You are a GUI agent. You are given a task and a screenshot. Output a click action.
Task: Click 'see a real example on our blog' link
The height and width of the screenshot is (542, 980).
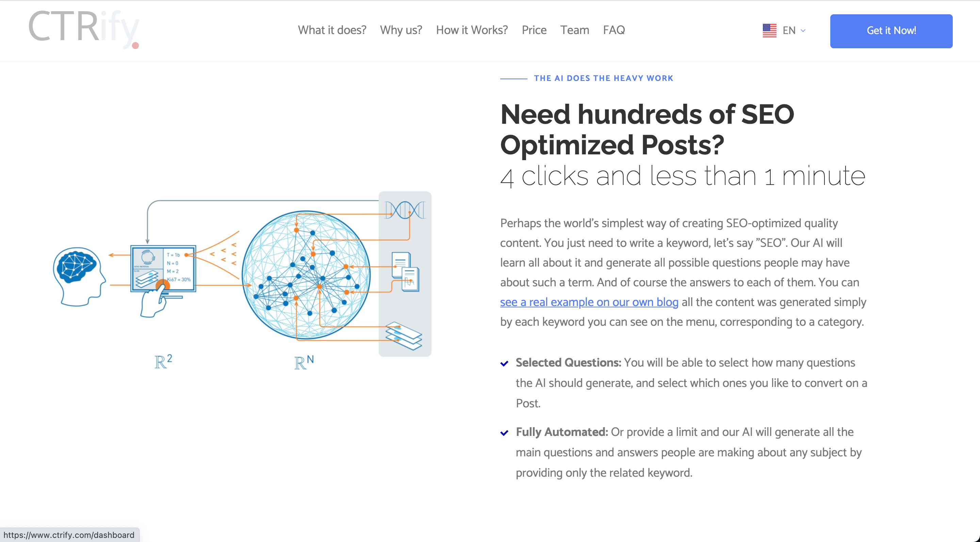[589, 302]
